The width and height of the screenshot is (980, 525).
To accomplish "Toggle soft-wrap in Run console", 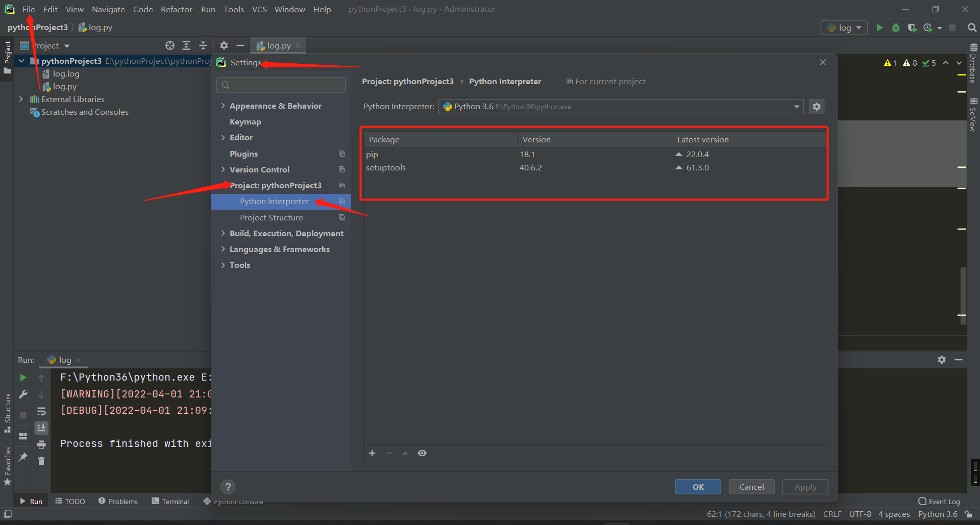I will click(x=41, y=411).
